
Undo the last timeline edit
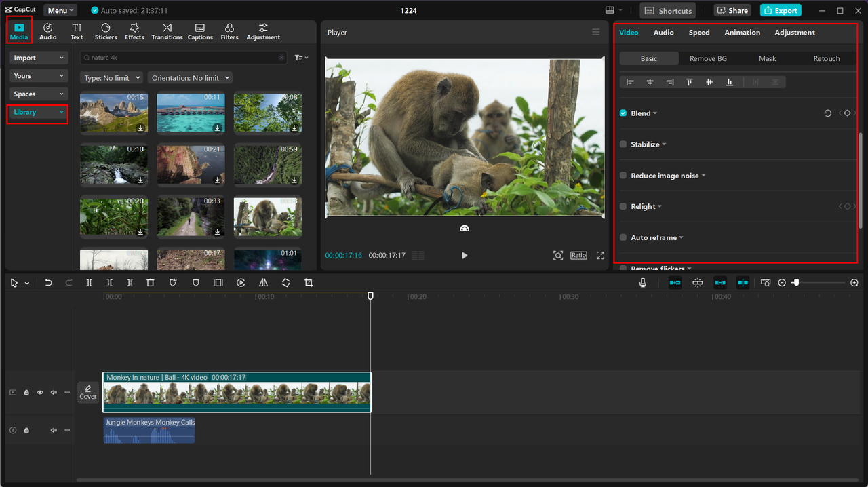click(48, 283)
